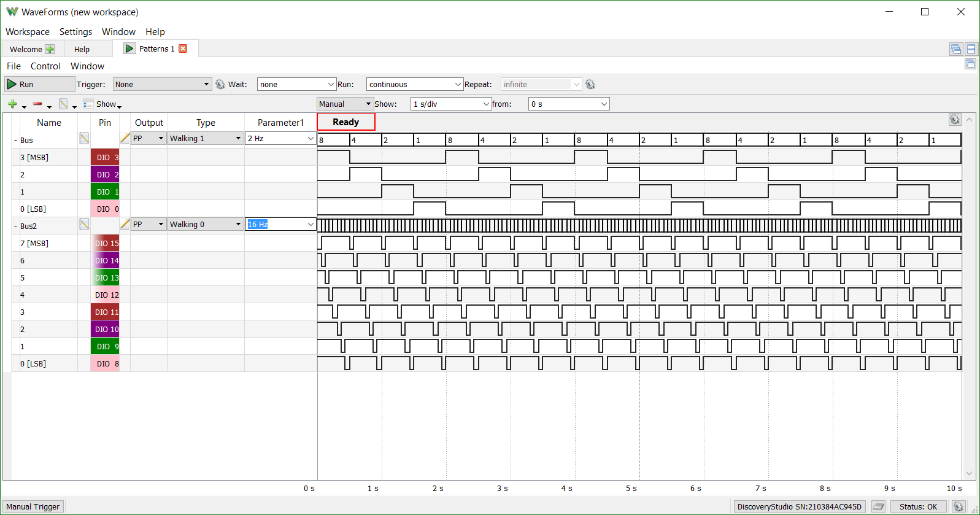Close the Patterns 1 tab
This screenshot has height=515, width=980.
(x=183, y=48)
